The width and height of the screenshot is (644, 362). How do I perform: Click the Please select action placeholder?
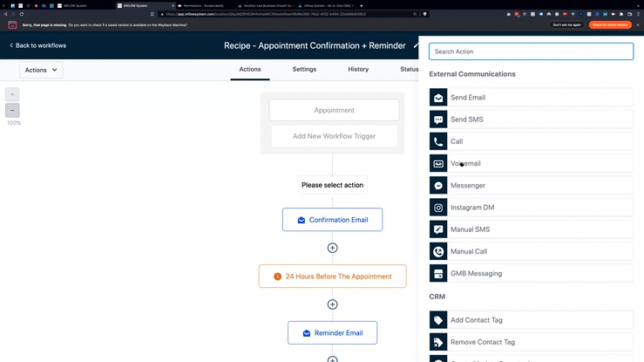(x=332, y=185)
